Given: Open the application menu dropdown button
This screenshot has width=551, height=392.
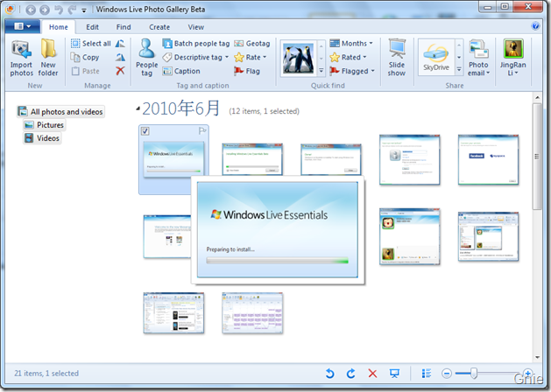Looking at the screenshot, I should tap(22, 26).
